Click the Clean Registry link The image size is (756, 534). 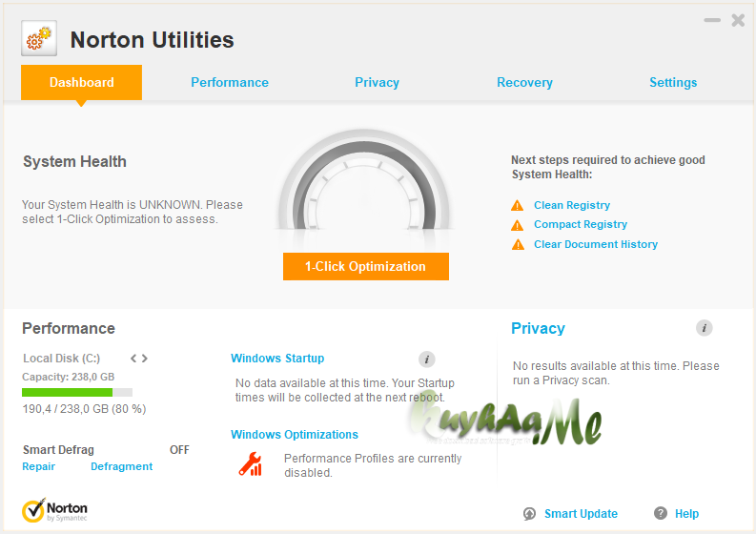(x=572, y=206)
